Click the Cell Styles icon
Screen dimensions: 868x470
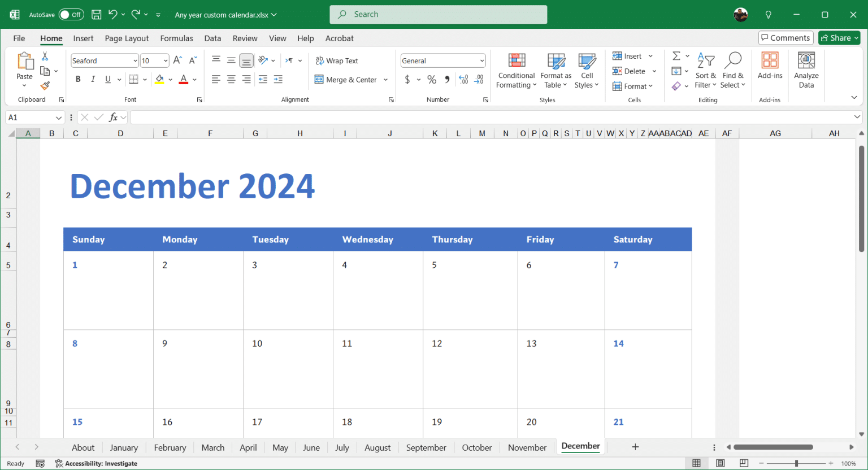pos(587,70)
